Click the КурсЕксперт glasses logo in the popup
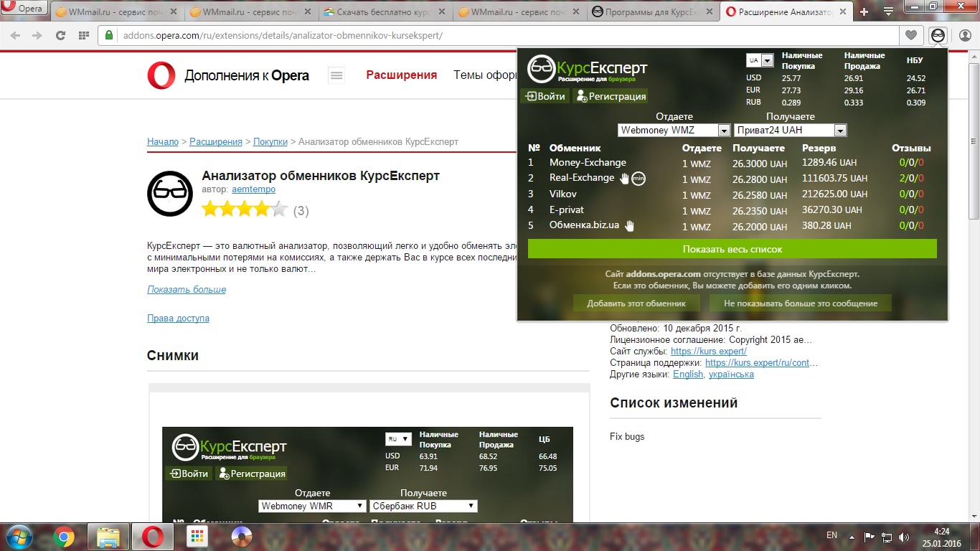The image size is (980, 551). (542, 69)
